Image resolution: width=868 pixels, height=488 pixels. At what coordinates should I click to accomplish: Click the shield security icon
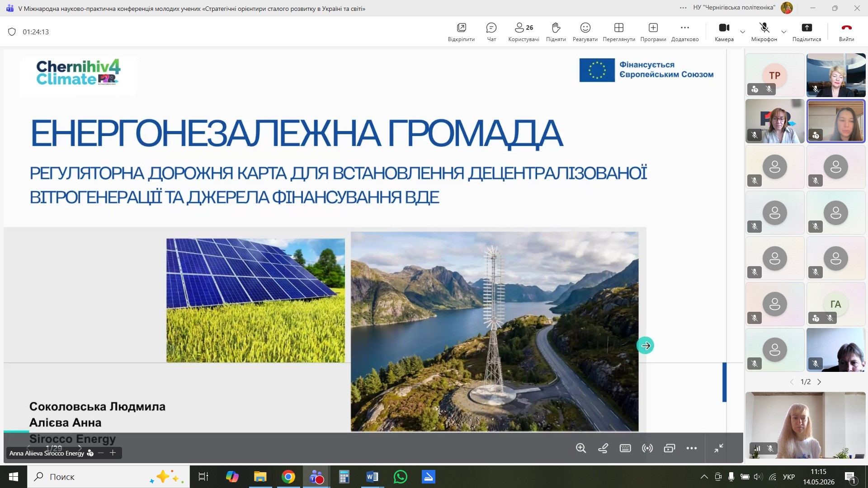[x=12, y=32]
